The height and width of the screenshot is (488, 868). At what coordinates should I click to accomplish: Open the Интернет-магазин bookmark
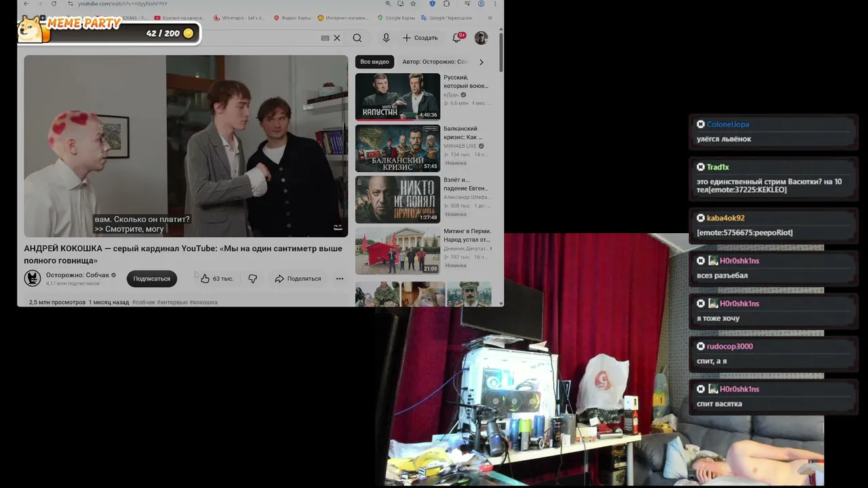343,18
